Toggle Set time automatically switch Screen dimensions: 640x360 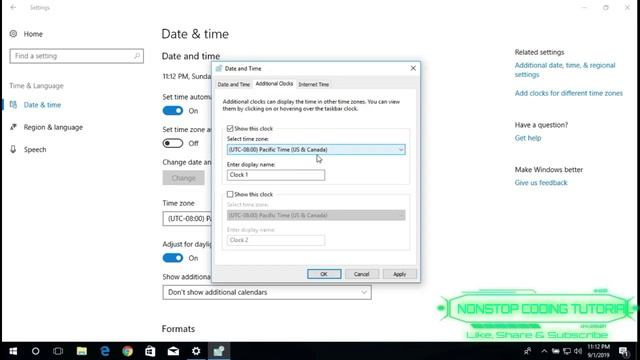pos(173,111)
